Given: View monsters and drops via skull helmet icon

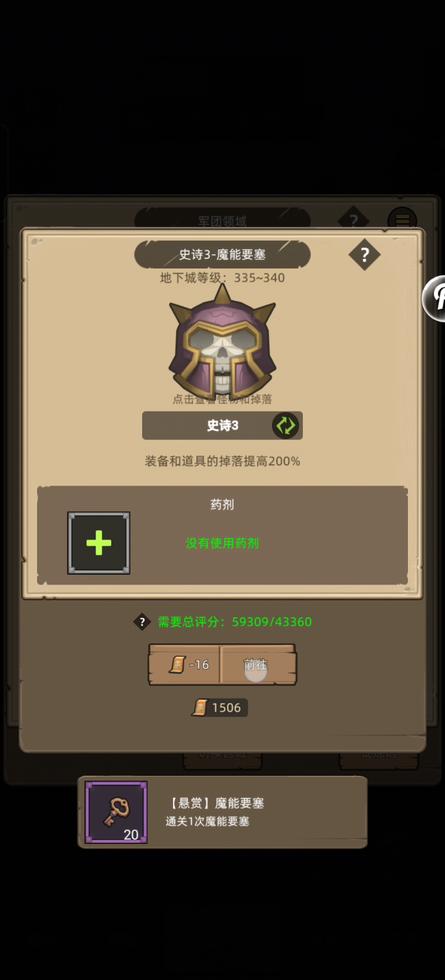Looking at the screenshot, I should [222, 342].
